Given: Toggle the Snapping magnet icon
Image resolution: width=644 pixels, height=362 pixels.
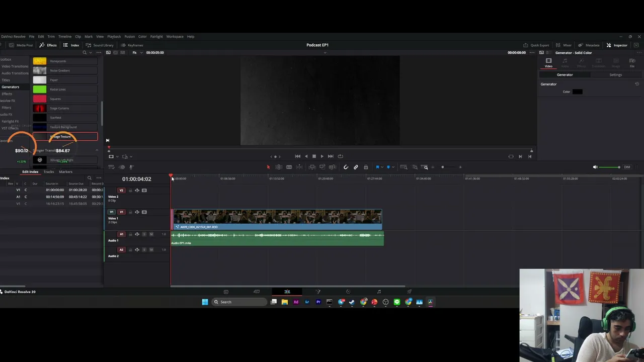Looking at the screenshot, I should point(346,167).
